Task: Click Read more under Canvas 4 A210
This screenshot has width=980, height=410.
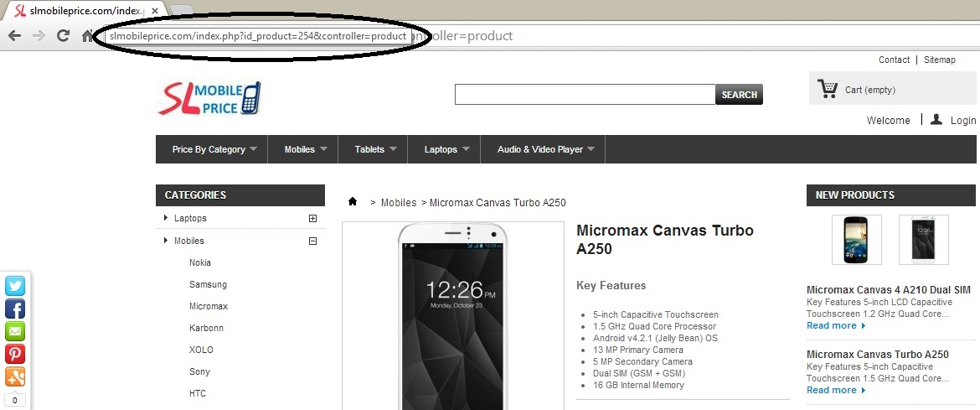Action: [x=836, y=325]
